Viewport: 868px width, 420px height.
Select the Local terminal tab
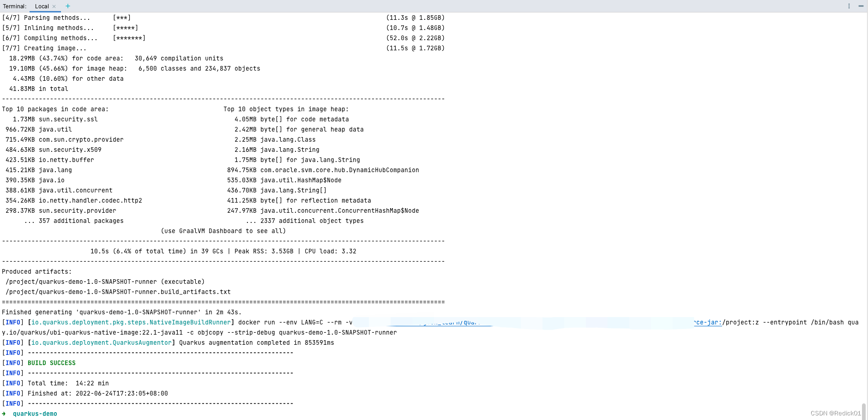[x=42, y=6]
